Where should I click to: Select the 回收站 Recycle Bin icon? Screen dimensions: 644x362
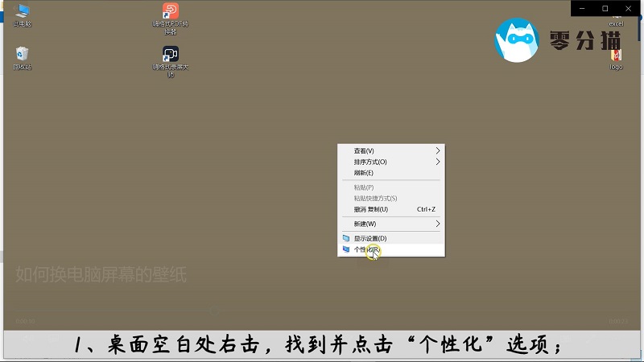(x=22, y=54)
